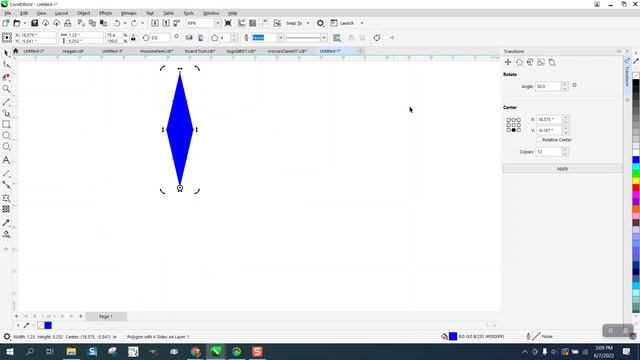Increase the Copies spinner value
The width and height of the screenshot is (640, 360).
pos(564,150)
